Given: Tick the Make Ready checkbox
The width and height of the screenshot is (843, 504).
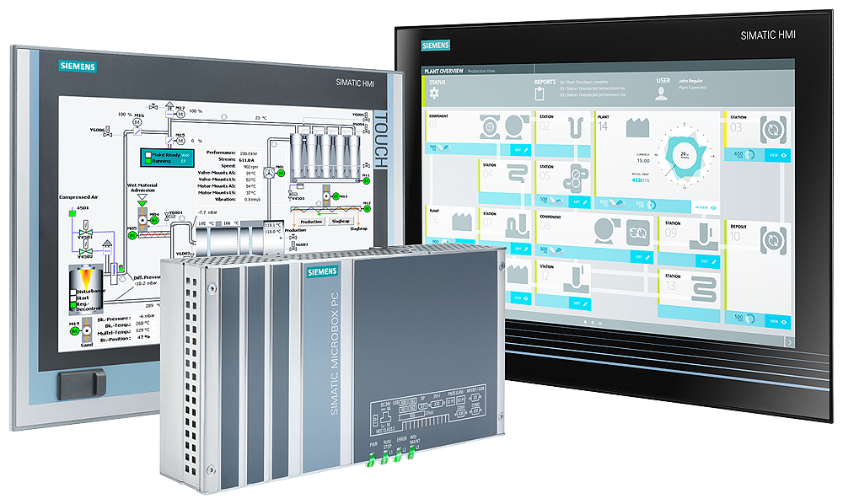Looking at the screenshot, I should [148, 155].
